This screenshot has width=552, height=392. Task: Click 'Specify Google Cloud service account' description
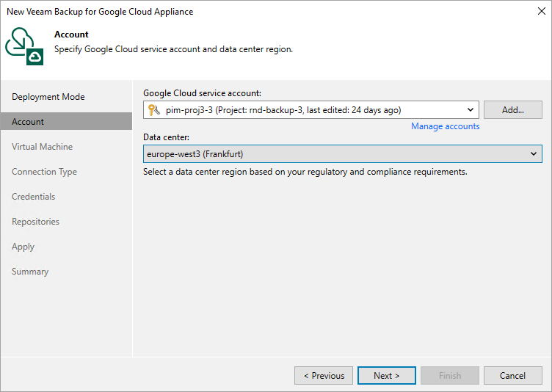[173, 49]
